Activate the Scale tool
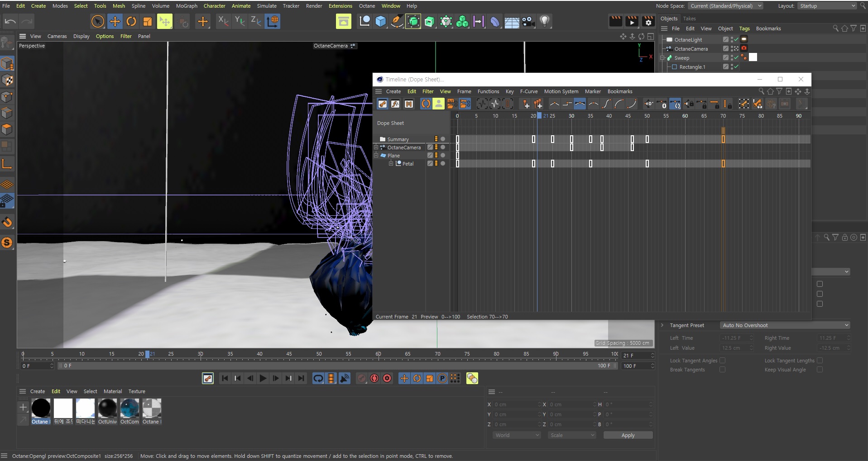This screenshot has height=461, width=868. coord(148,21)
